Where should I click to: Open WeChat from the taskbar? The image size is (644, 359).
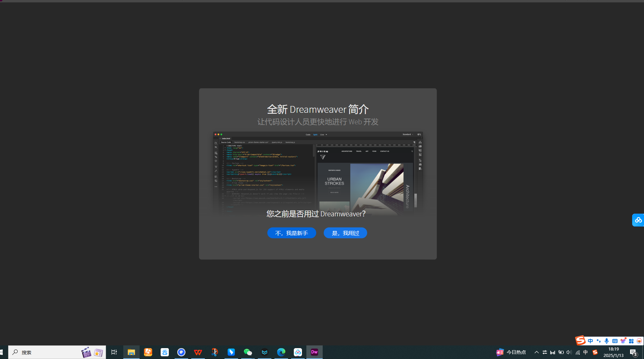click(248, 352)
